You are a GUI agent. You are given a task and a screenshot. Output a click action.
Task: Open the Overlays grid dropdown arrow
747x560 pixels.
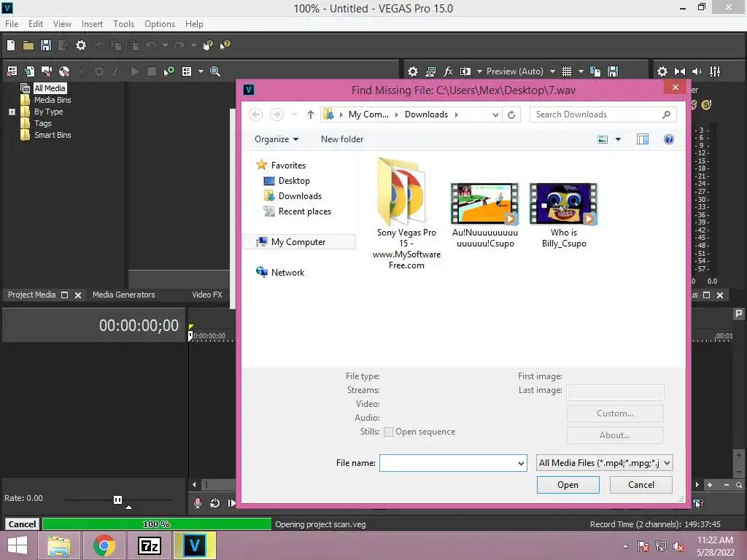[x=581, y=71]
